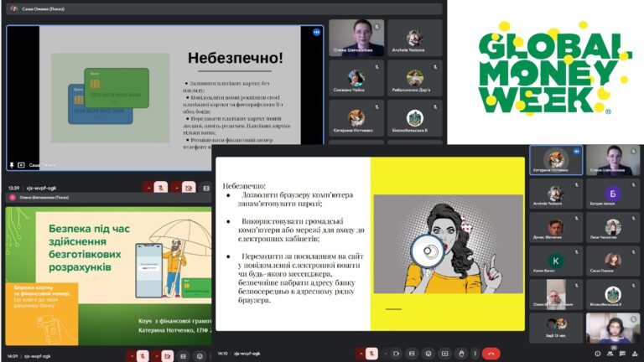Click 'Олена Шаповалова (Показ)' presenter label
644x362 pixels.
tap(44, 198)
